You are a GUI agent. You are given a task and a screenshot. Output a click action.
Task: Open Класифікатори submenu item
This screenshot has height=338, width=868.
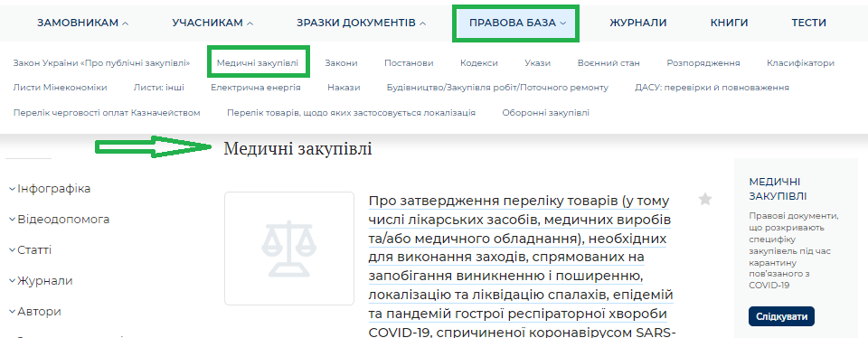tap(800, 63)
